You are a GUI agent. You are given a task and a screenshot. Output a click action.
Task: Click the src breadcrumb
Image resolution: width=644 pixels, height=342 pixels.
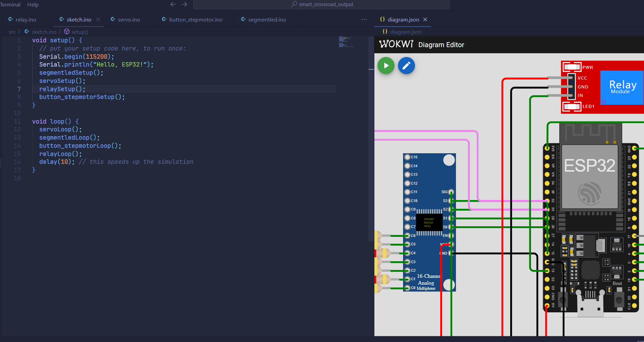[x=12, y=32]
